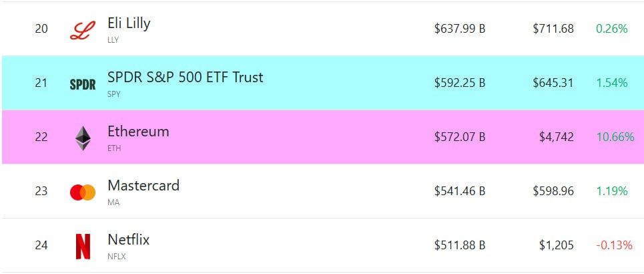
Task: Click the LLY ticker symbol
Action: click(113, 40)
